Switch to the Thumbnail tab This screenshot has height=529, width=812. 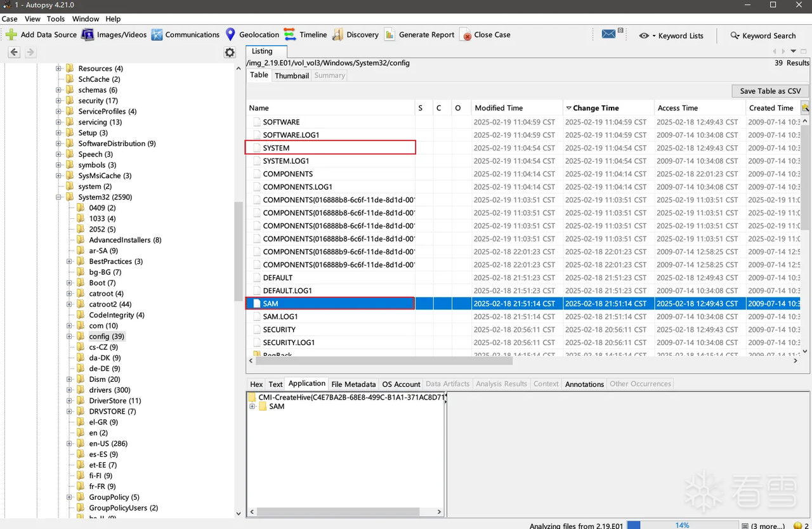[x=292, y=75]
